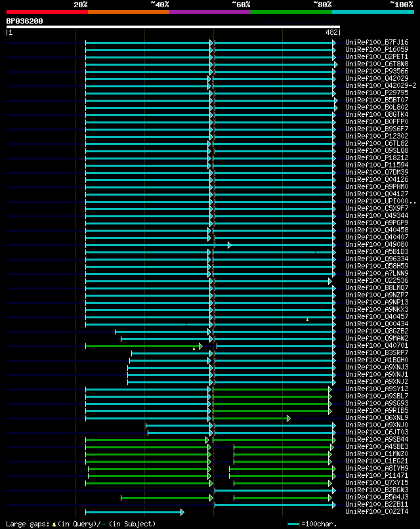
Task: Click the 482 query end position label
Action: [333, 32]
